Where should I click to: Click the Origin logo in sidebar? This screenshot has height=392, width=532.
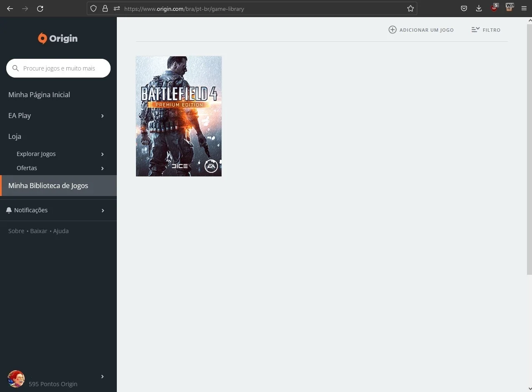click(58, 38)
